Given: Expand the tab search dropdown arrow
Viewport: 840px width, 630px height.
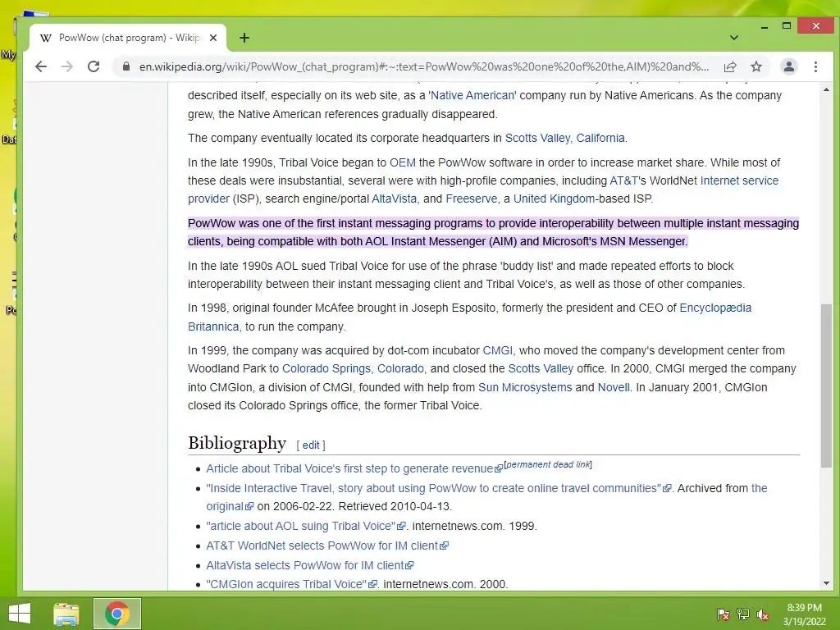Looking at the screenshot, I should click(x=734, y=38).
